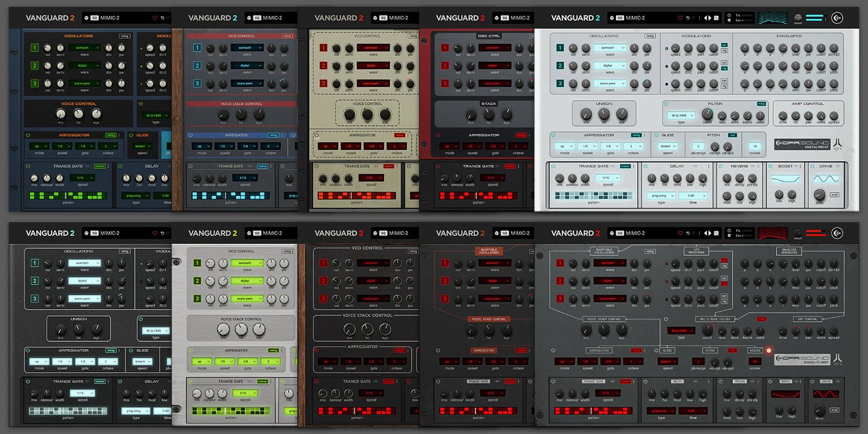Open Boost three-dot menu in Signal-71 Grey
Screen dimensions: 868x434
[800, 381]
